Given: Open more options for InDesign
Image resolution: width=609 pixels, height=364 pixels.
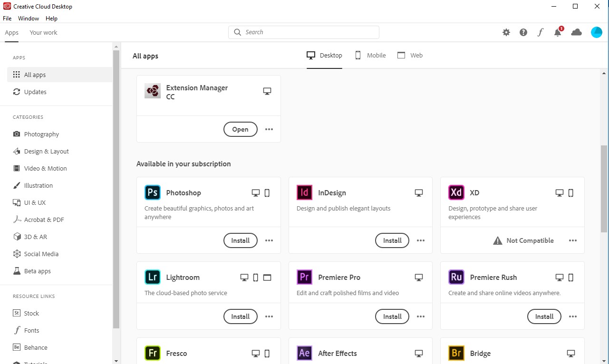Looking at the screenshot, I should coord(421,240).
